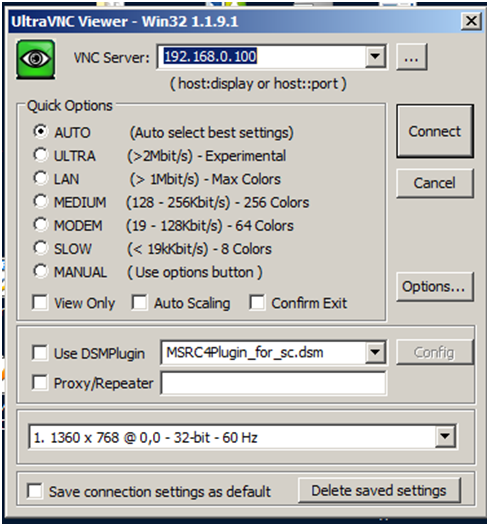Click the "VNC Server:" label
489x526 pixels.
[111, 58]
